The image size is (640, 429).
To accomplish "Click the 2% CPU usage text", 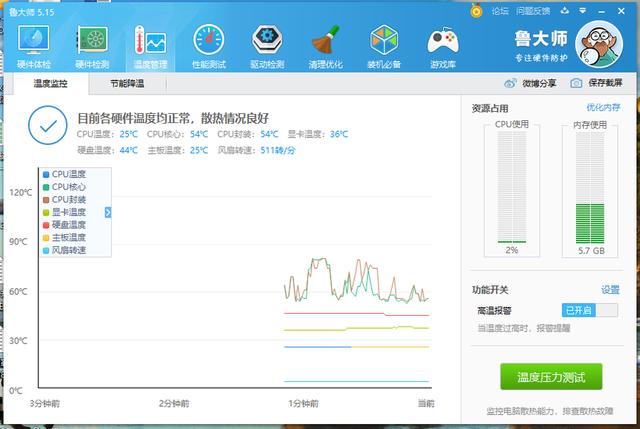I will (x=512, y=250).
